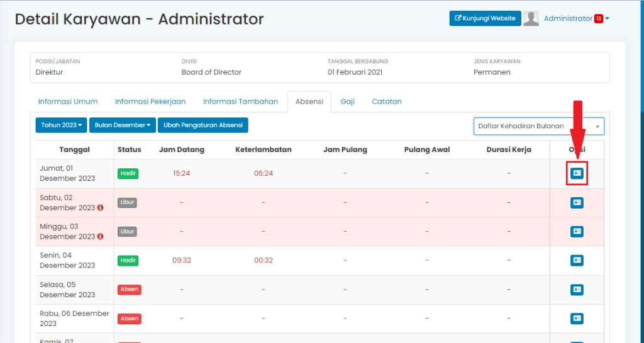The image size is (644, 343).
Task: Click the Kunjungi Website button
Action: 485,19
